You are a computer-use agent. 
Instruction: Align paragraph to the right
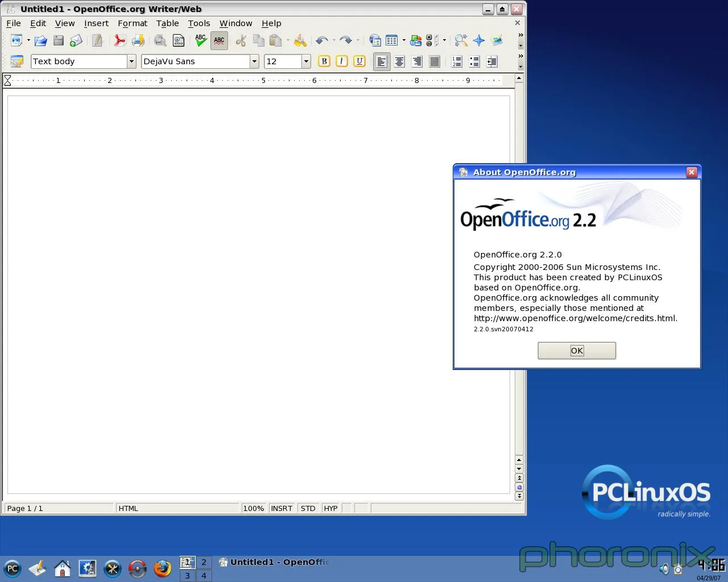pyautogui.click(x=417, y=61)
